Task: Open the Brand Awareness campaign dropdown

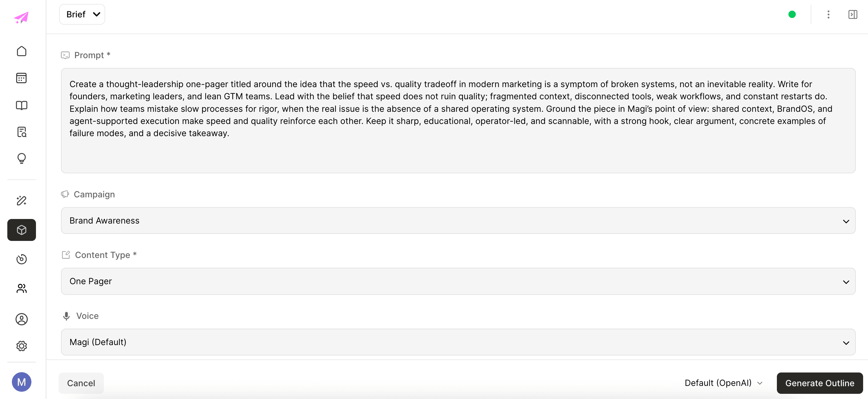Action: point(458,221)
